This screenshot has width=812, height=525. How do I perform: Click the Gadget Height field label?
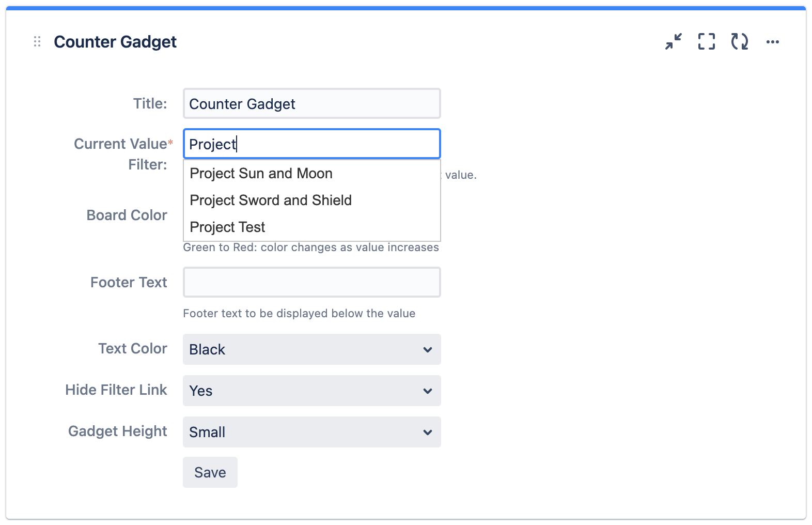pos(117,431)
